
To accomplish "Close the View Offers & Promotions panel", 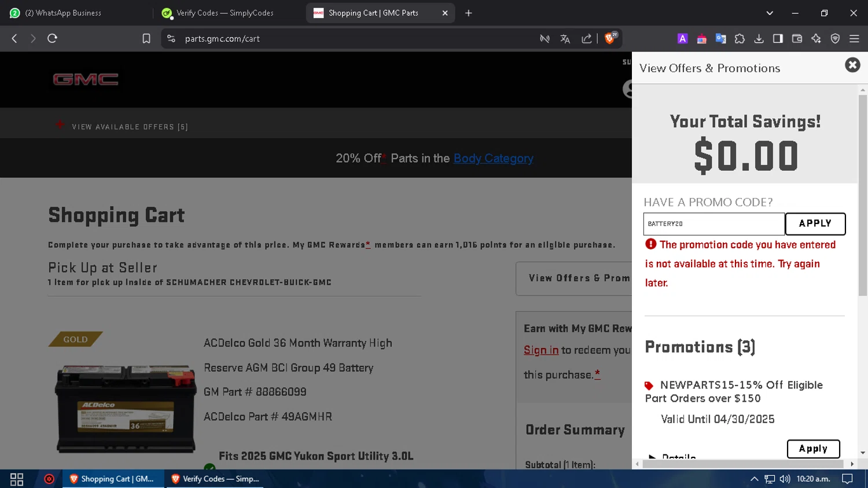I will pos(852,65).
